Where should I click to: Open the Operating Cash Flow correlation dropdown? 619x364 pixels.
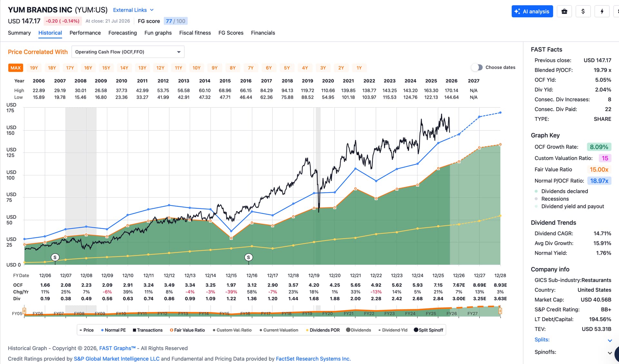coord(128,52)
